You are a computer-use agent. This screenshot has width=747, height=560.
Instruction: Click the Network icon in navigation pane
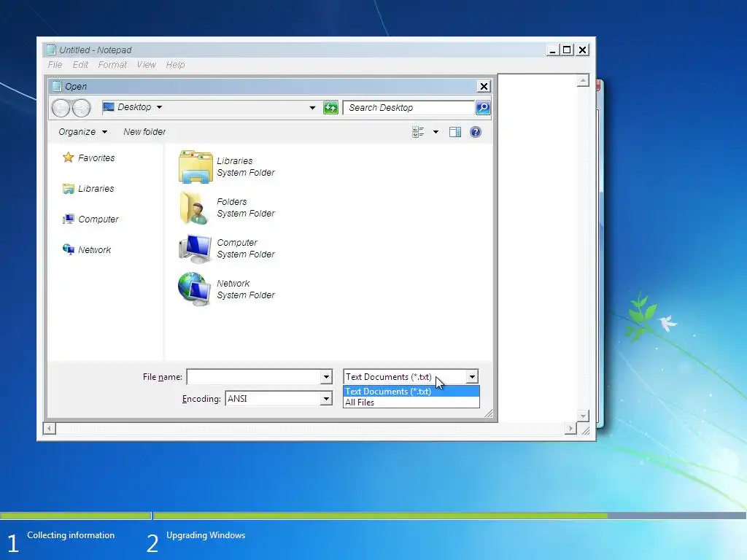click(x=68, y=249)
